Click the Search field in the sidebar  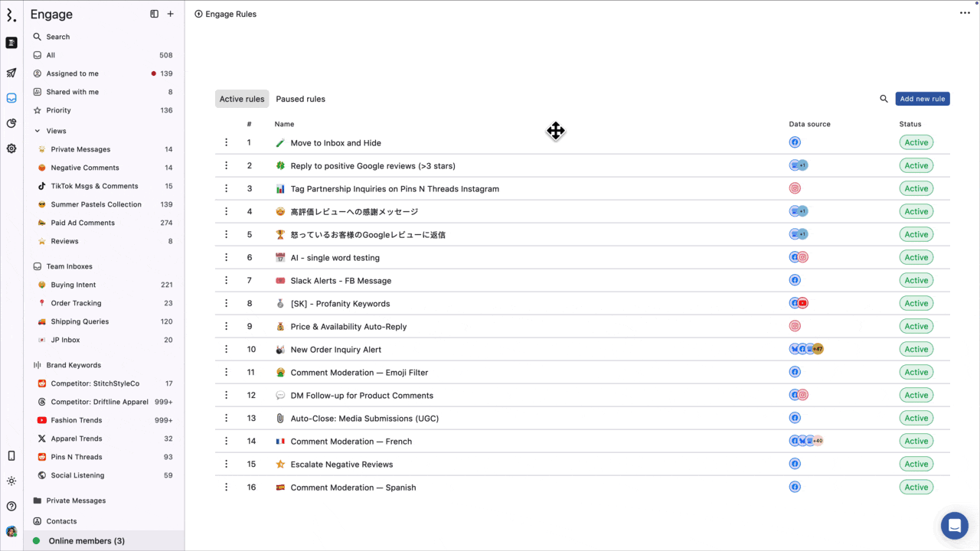coord(103,37)
